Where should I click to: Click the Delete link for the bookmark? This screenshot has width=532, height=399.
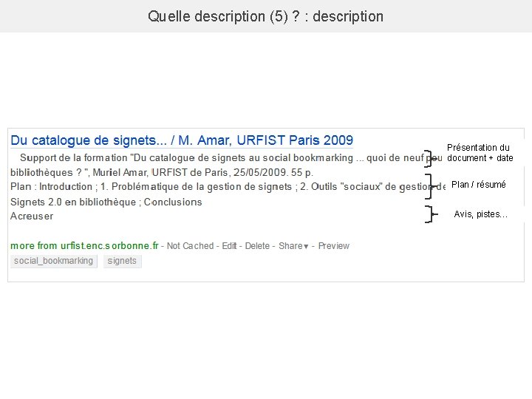[x=257, y=246]
